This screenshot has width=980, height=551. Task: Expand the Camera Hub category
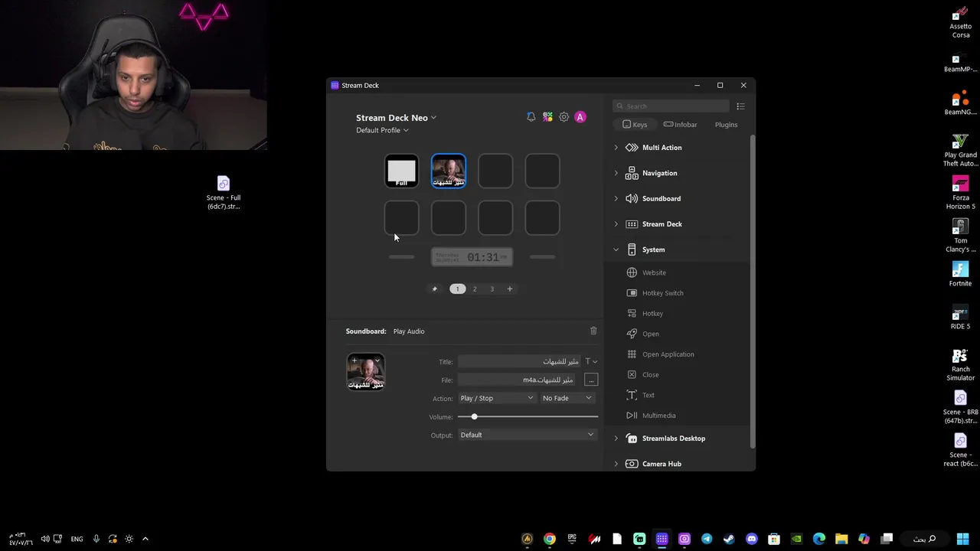[x=616, y=464]
